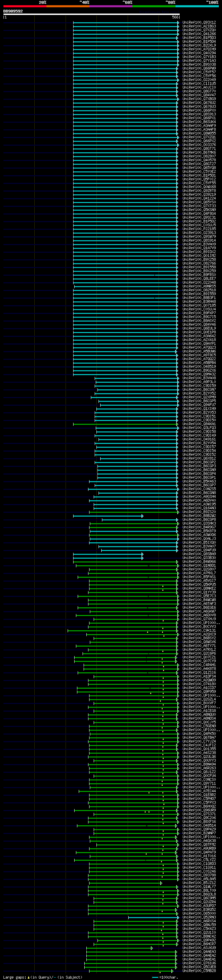This screenshot has width=222, height=980.
Task: Click the red 20% identity legend segment
Action: [25, 6]
